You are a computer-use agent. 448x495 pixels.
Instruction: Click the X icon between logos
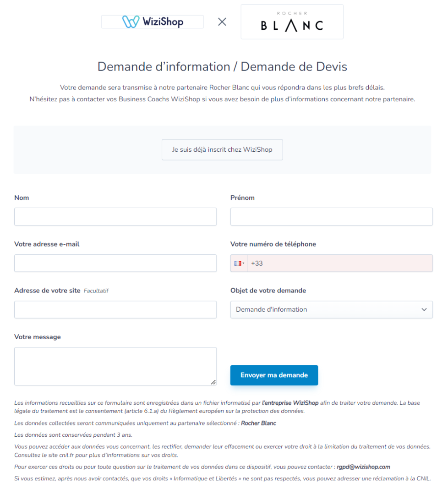222,22
